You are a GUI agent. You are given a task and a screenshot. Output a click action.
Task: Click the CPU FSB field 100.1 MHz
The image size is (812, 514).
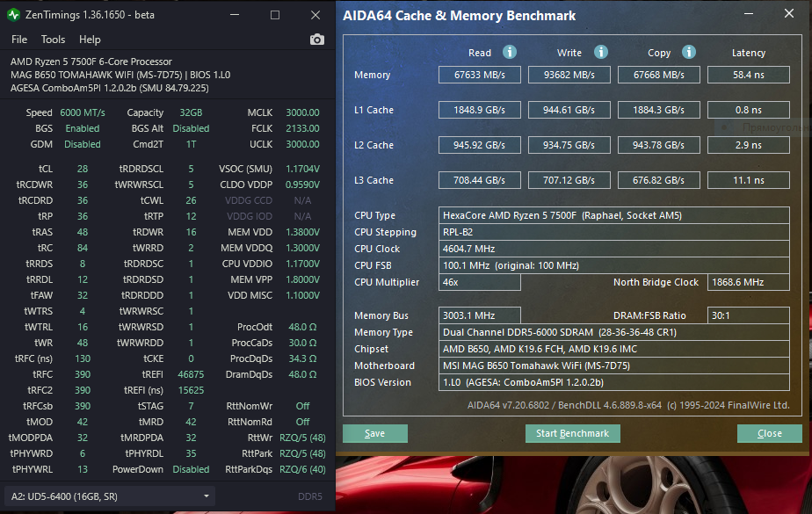pyautogui.click(x=613, y=265)
